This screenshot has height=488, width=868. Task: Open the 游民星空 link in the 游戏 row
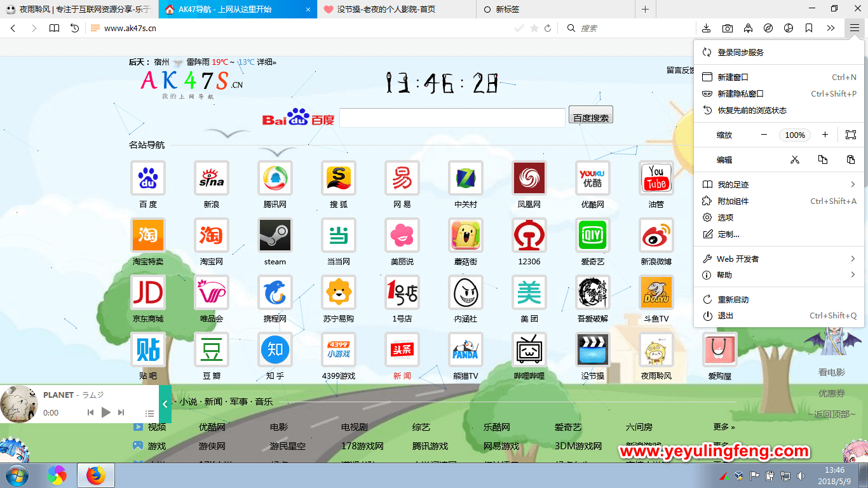pyautogui.click(x=288, y=446)
